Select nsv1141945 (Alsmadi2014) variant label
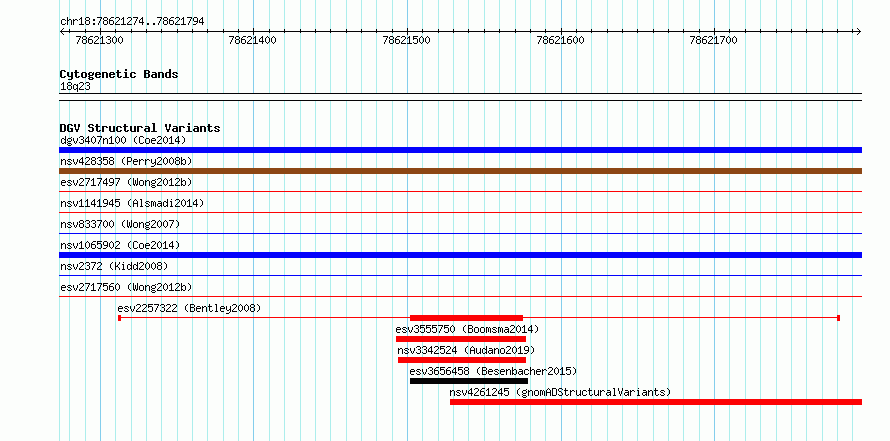 coord(132,203)
